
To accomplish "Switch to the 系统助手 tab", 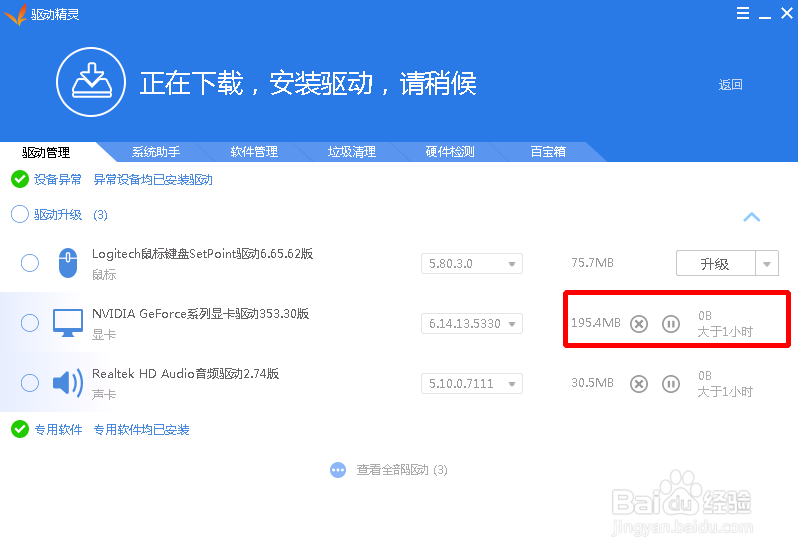I will tap(156, 152).
